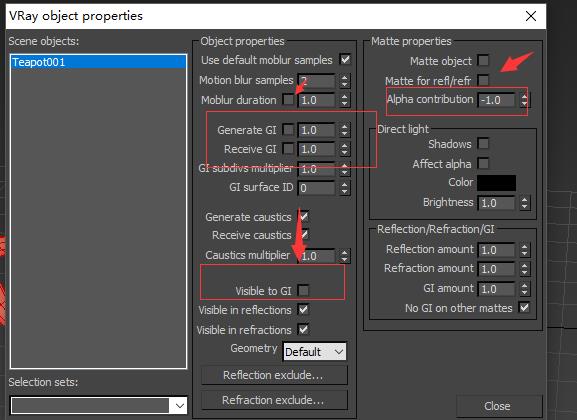Image resolution: width=577 pixels, height=420 pixels.
Task: Select Teapot001 in Scene objects list
Action: (x=98, y=62)
